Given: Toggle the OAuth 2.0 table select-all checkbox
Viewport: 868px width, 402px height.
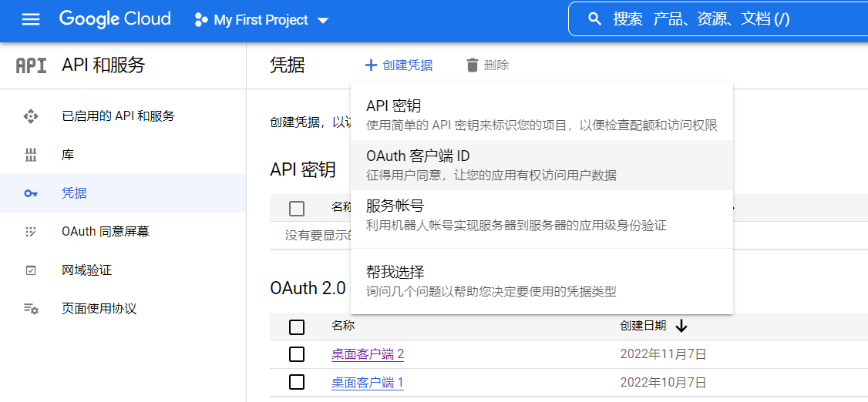Looking at the screenshot, I should point(297,327).
